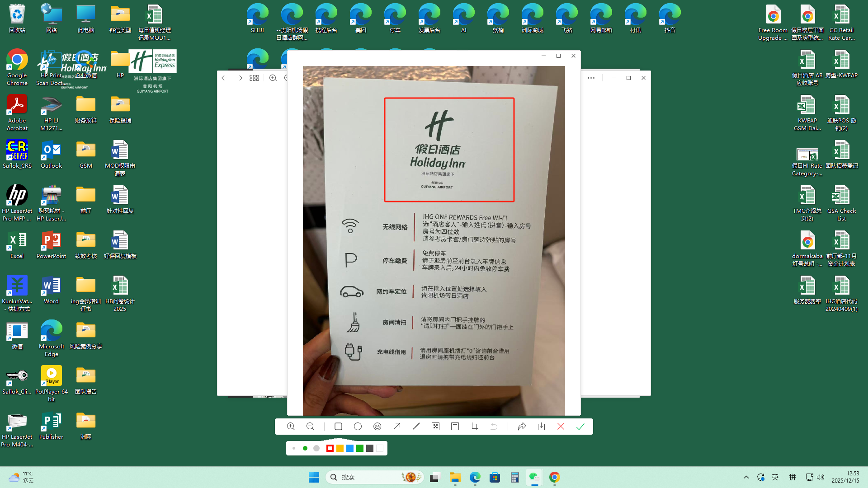Select the pencil freehand tool
The height and width of the screenshot is (488, 868).
416,427
